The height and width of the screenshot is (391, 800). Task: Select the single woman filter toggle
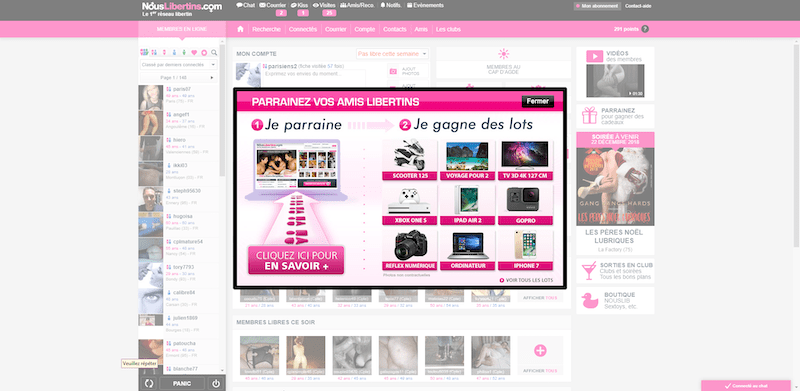[x=164, y=53]
